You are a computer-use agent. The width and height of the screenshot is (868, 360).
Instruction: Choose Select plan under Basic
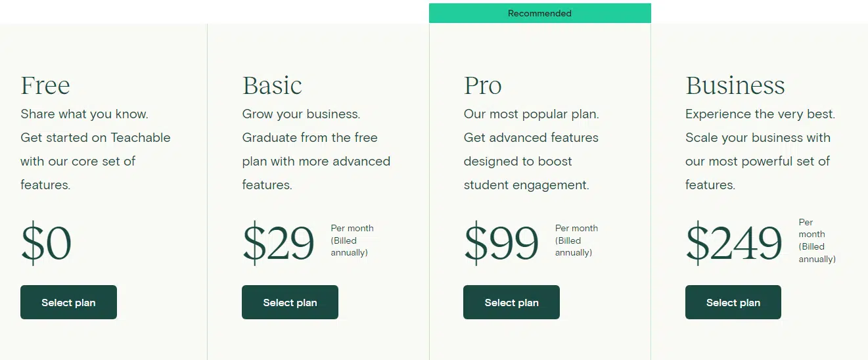click(x=290, y=302)
